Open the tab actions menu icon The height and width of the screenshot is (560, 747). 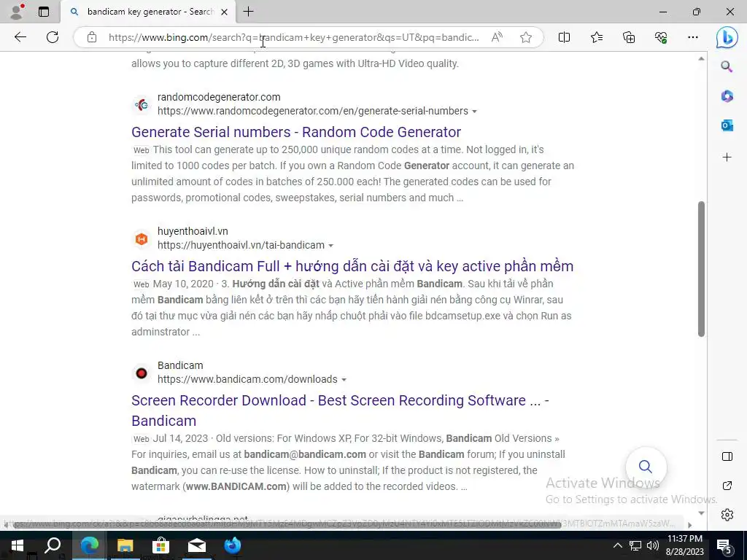(43, 12)
